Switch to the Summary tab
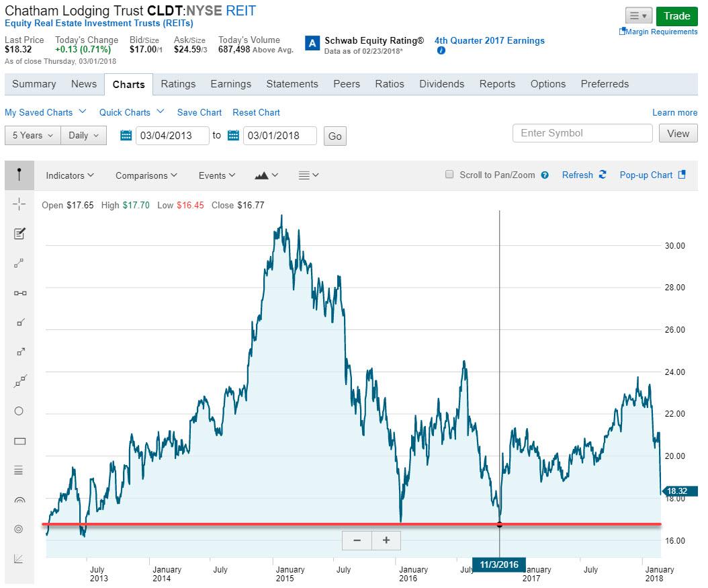 coord(34,84)
